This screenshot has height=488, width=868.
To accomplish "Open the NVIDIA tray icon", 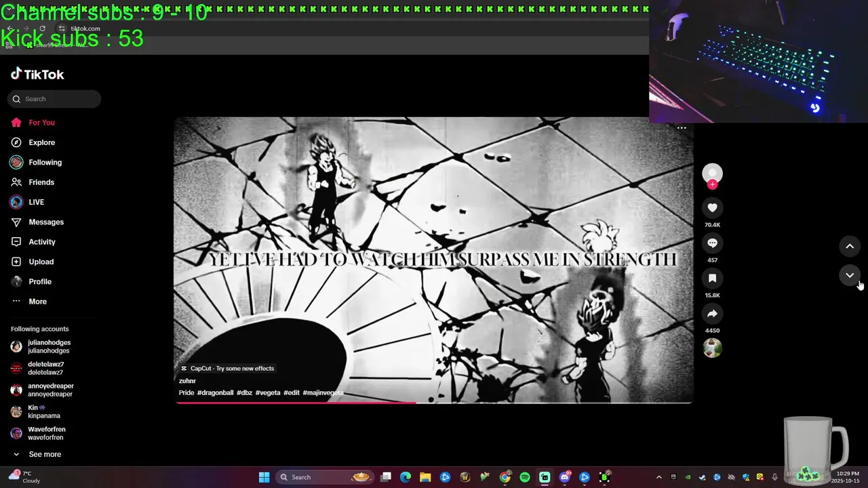I will pyautogui.click(x=688, y=477).
